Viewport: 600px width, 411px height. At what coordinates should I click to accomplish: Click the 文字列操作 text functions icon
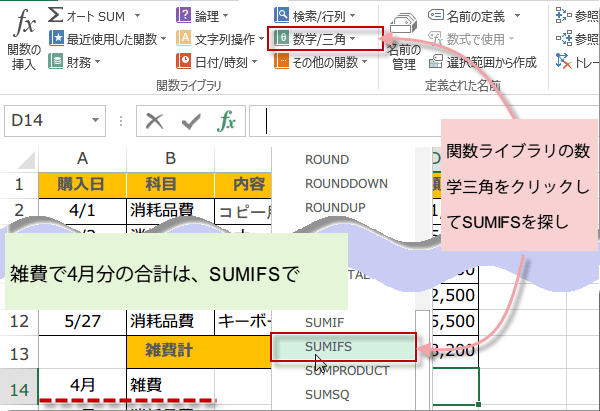pyautogui.click(x=183, y=39)
